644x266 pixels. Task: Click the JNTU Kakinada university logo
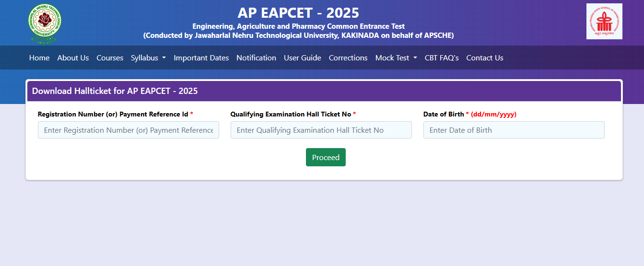45,23
